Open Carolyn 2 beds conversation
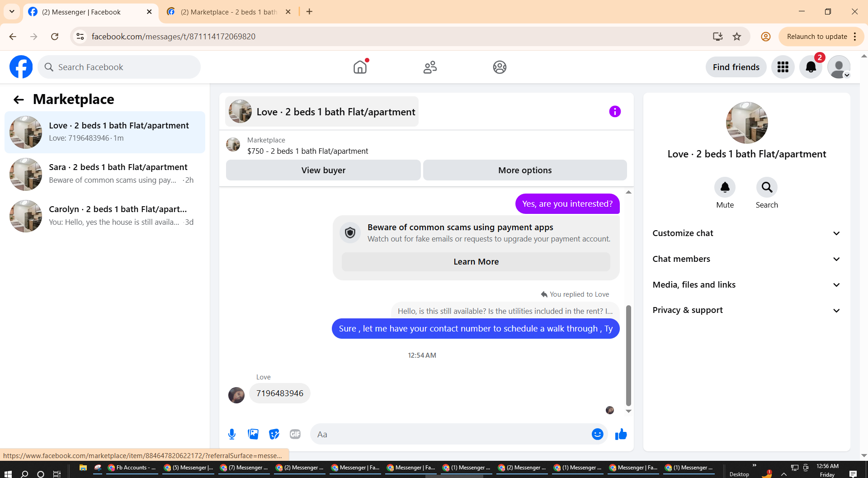The image size is (868, 478). point(105,216)
